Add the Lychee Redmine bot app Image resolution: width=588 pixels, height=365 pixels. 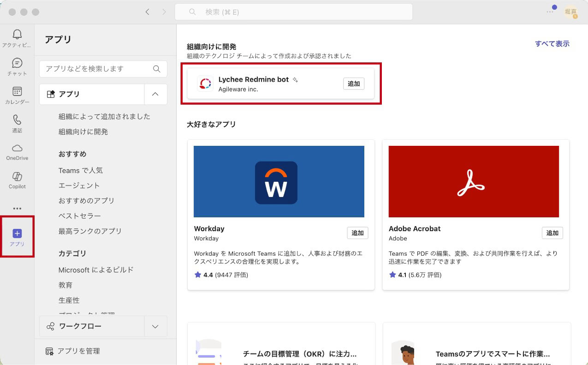pyautogui.click(x=354, y=84)
